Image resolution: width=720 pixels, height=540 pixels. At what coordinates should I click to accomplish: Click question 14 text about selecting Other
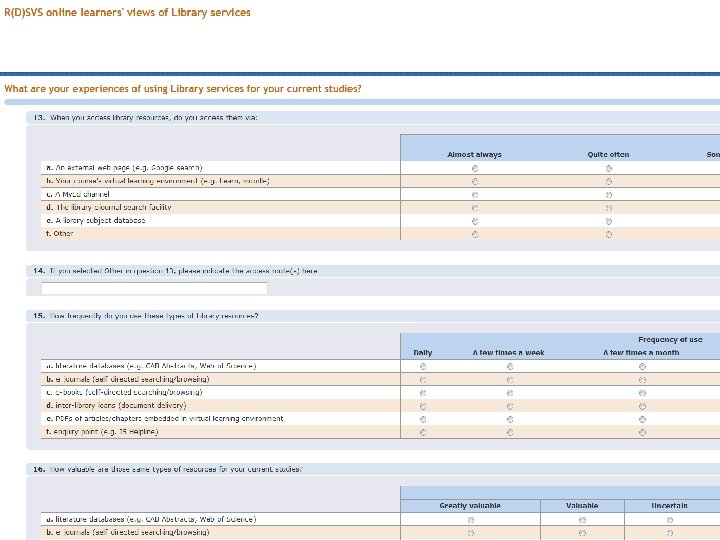click(184, 271)
